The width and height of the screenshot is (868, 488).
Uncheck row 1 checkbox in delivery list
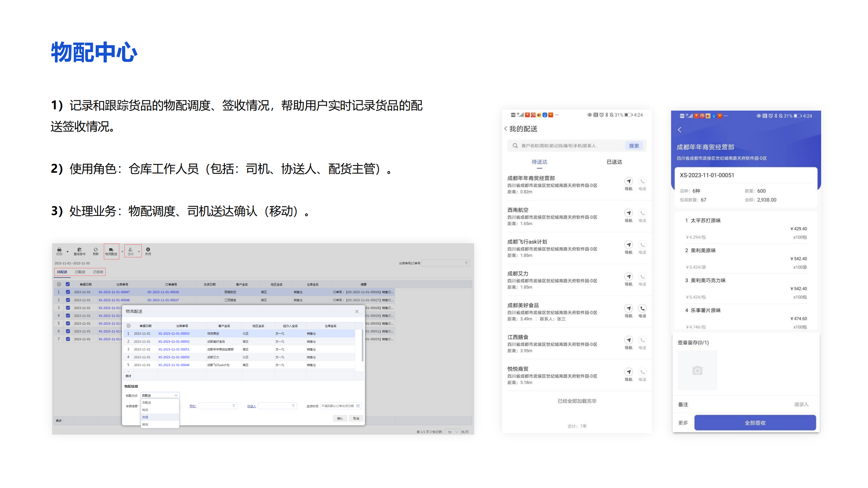[x=68, y=292]
